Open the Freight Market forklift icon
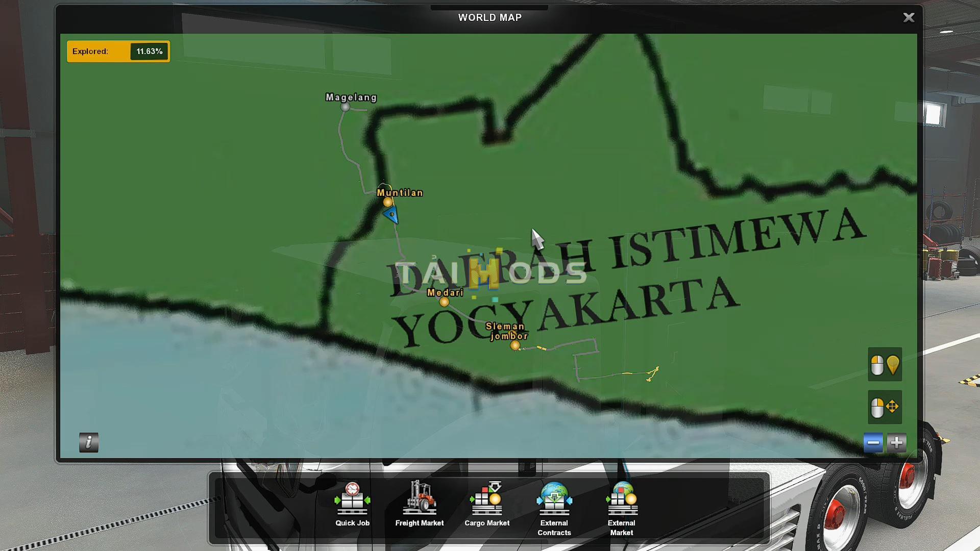 (x=420, y=497)
